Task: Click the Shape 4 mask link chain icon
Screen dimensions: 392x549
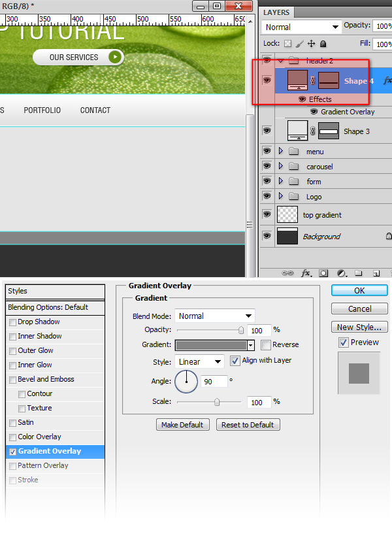Action: [x=312, y=80]
